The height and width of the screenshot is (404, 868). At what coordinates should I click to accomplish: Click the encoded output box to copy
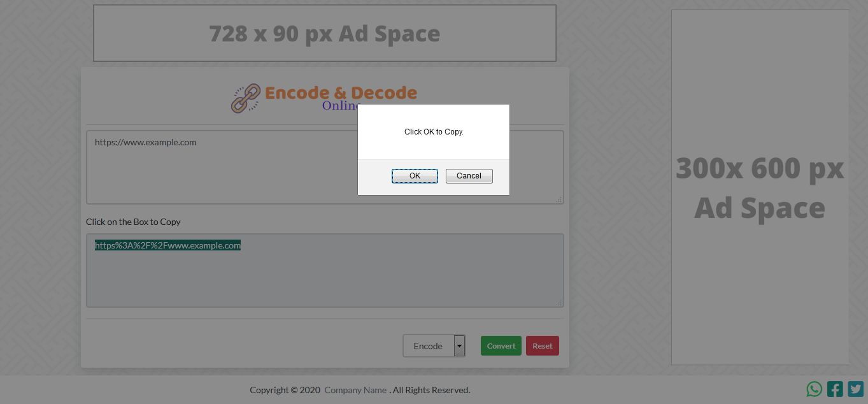pos(325,270)
